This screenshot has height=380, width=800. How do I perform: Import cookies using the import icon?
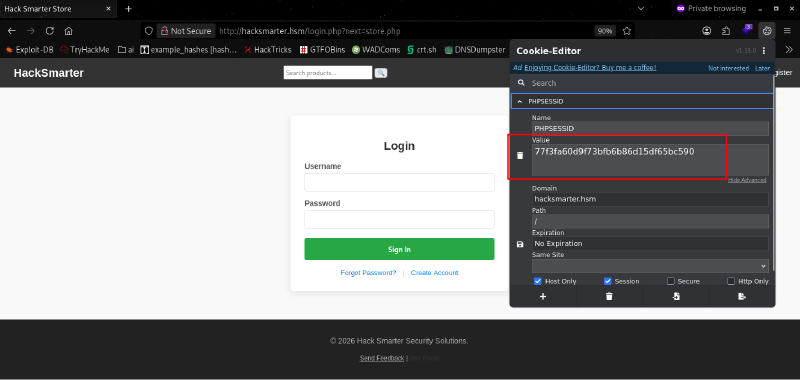coord(676,296)
